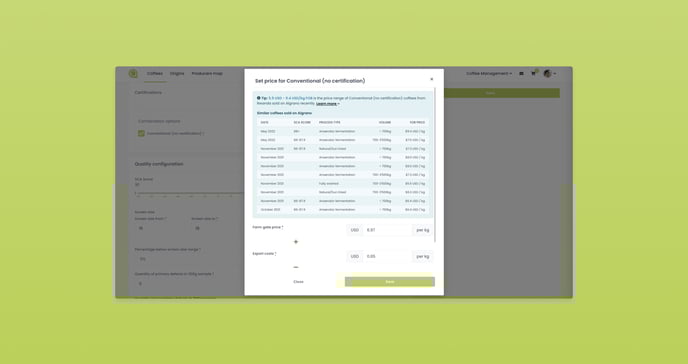688x364 pixels.
Task: Click the green Save button in dialog
Action: point(390,282)
